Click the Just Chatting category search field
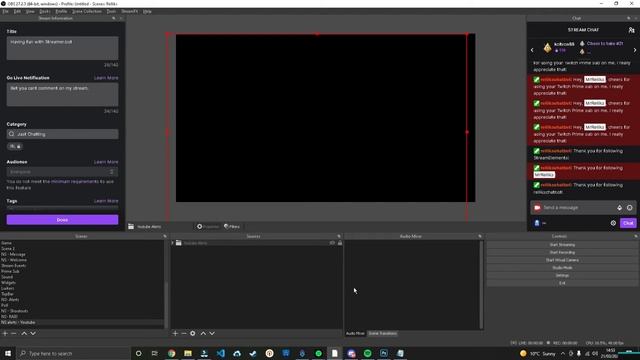 point(62,134)
